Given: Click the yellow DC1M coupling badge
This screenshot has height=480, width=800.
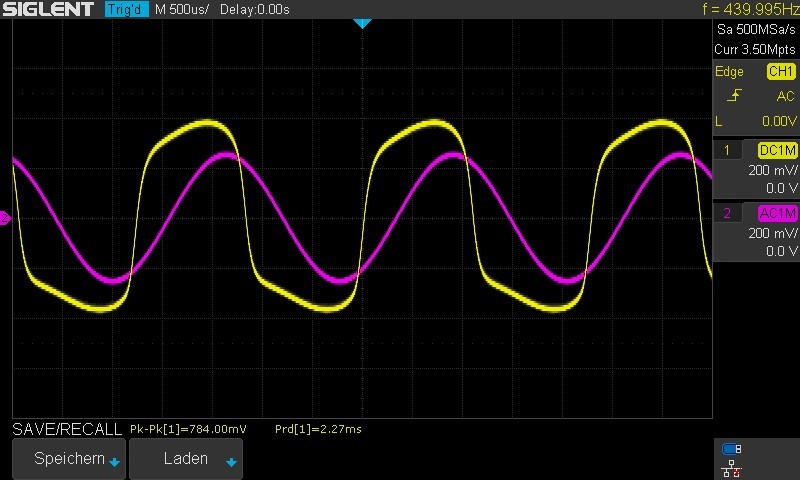Looking at the screenshot, I should pos(777,150).
